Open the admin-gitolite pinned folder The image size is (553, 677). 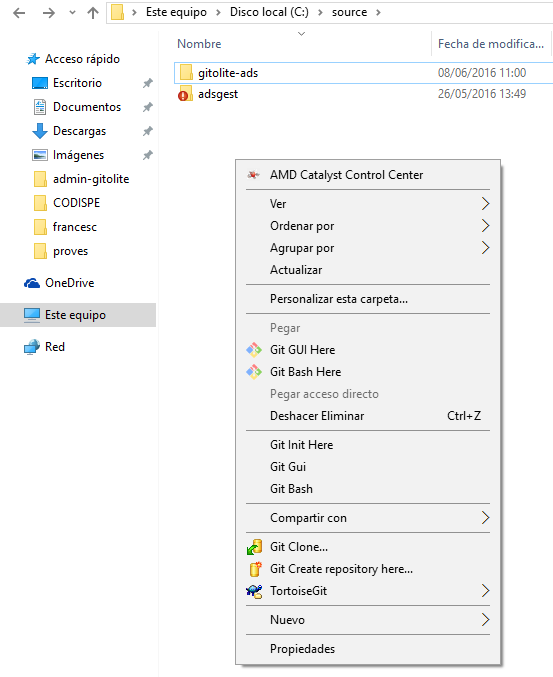coord(91,179)
